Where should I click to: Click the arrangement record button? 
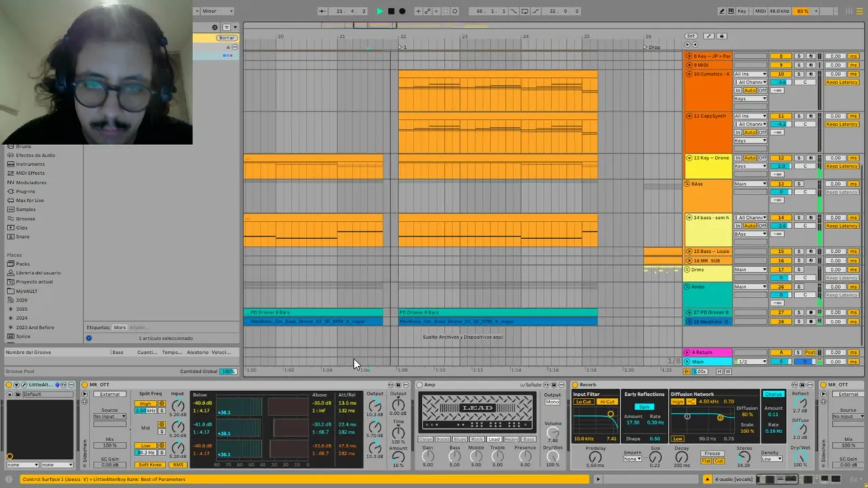[x=402, y=11]
